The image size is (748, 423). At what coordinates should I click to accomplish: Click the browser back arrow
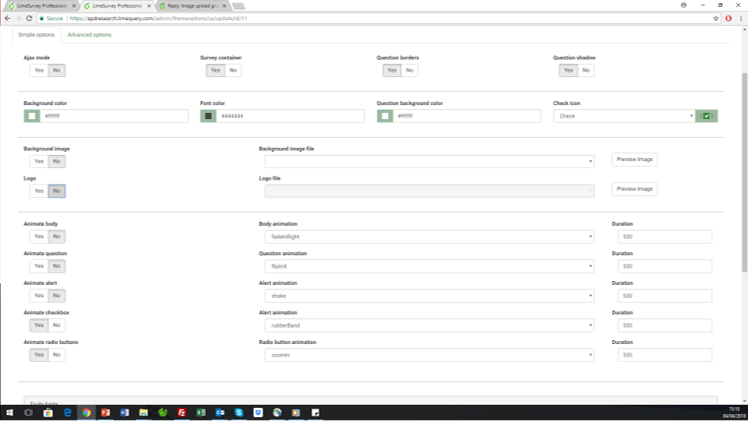click(7, 18)
